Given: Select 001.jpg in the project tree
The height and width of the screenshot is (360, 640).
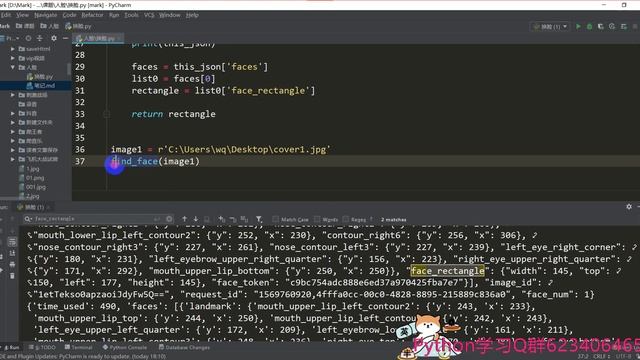Looking at the screenshot, I should tap(32, 187).
